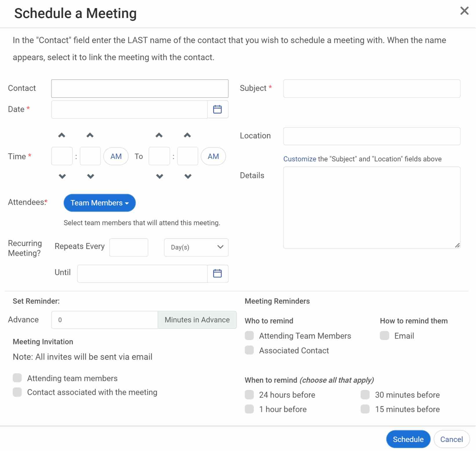Open the Day(s) repeat interval dropdown
The height and width of the screenshot is (451, 476).
click(196, 247)
